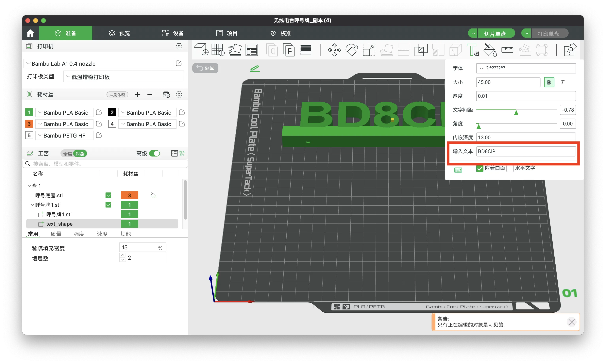Open printer settings gear
Viewport: 606px width, 364px height.
179,46
